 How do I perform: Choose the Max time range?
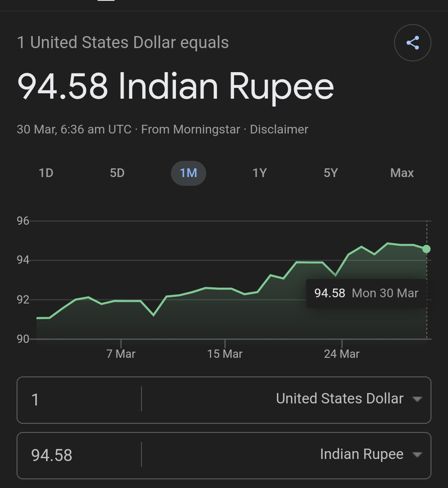pos(402,173)
